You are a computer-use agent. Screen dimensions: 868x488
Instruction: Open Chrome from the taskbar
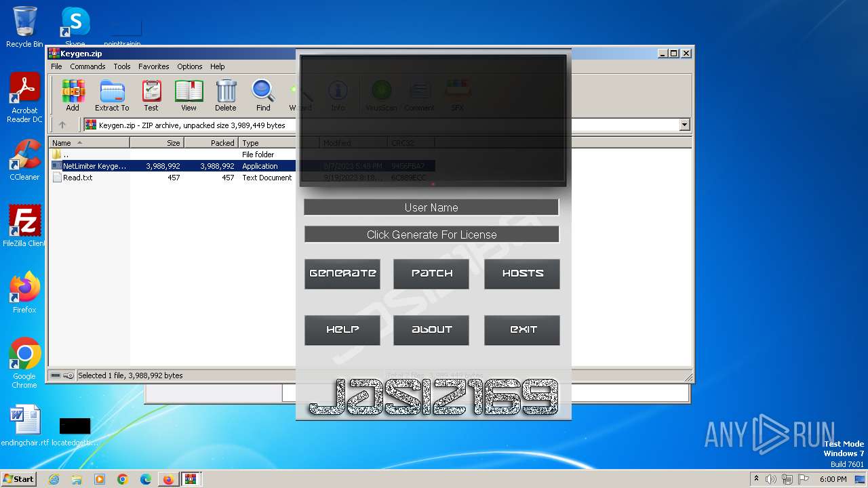(123, 479)
